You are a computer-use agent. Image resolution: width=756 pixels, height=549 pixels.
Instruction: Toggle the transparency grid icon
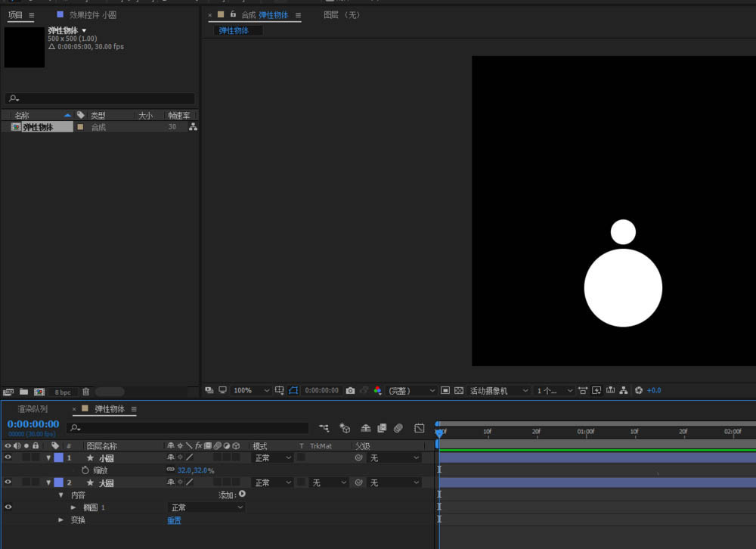click(x=458, y=390)
